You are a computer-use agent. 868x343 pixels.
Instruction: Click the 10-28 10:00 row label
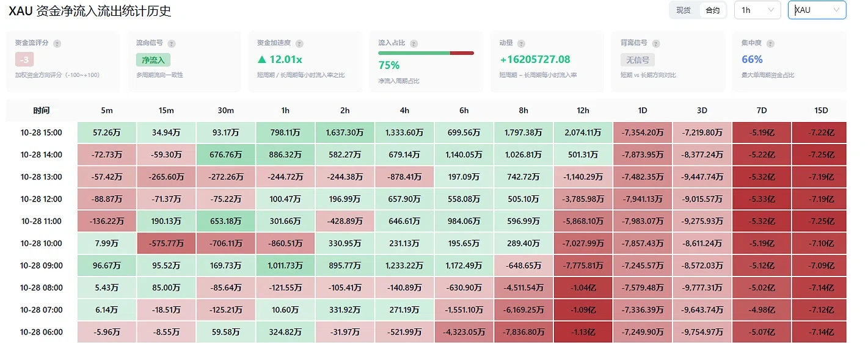click(42, 243)
